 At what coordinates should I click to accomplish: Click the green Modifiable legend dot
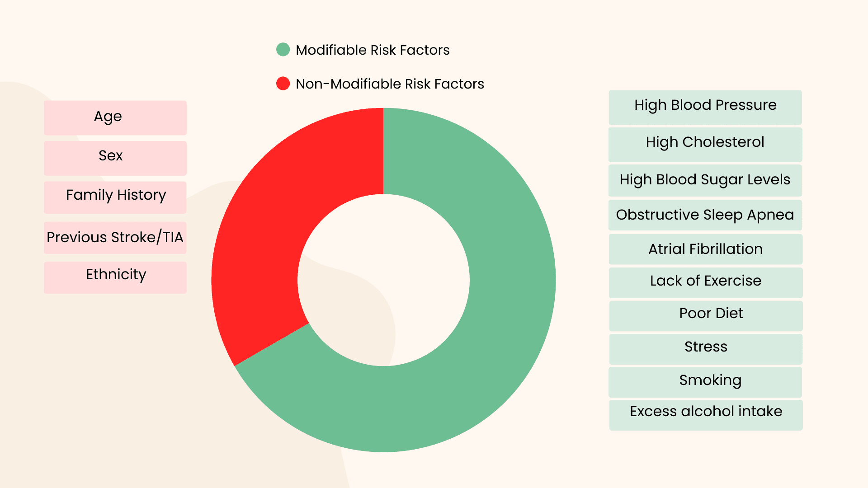click(x=283, y=50)
